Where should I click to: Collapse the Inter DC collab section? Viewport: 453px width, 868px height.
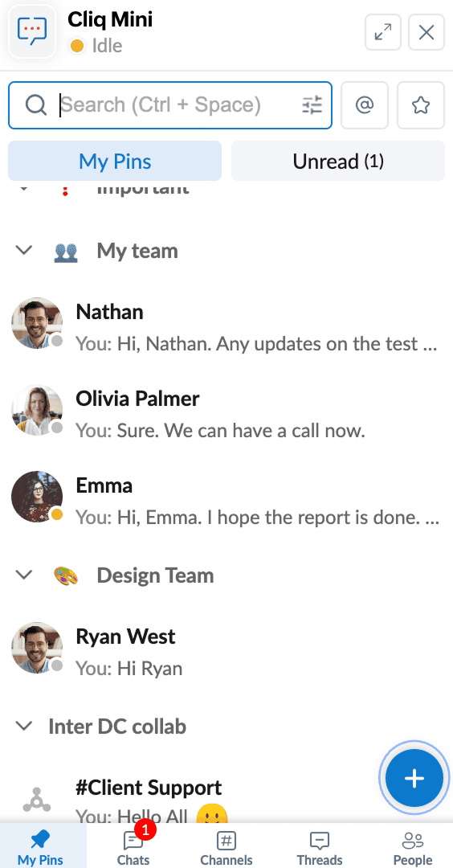24,726
